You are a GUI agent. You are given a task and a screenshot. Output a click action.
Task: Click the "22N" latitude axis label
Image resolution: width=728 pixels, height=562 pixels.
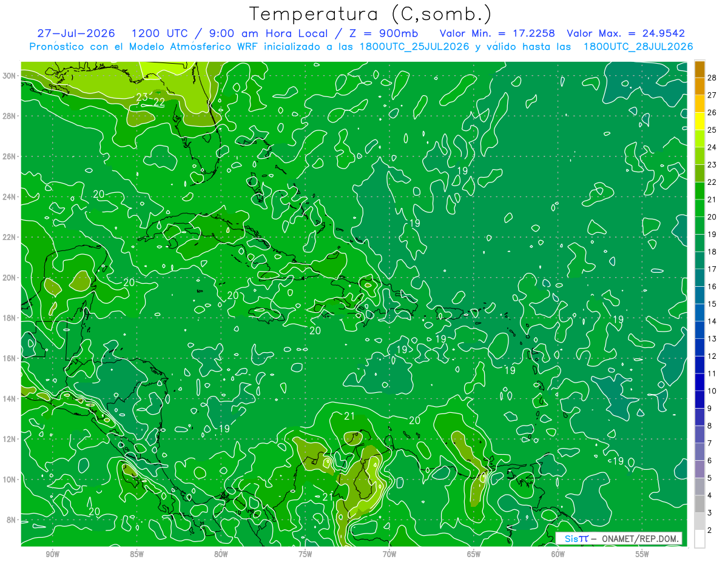tap(10, 237)
